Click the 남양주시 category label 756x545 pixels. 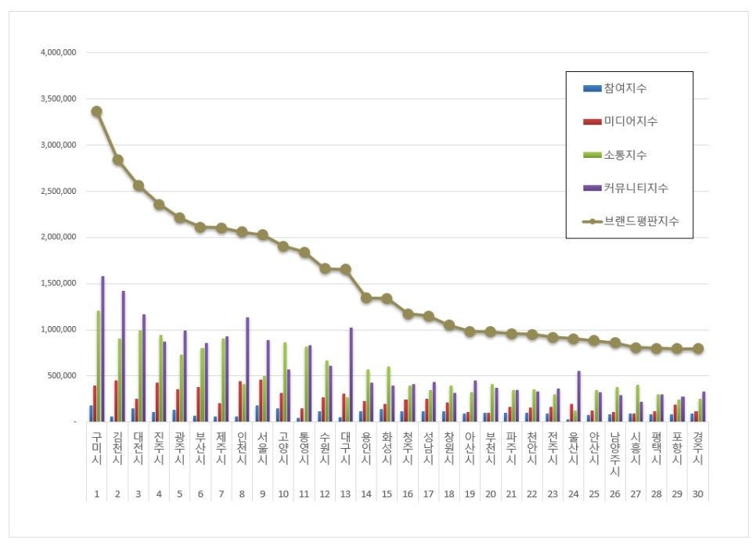point(615,454)
